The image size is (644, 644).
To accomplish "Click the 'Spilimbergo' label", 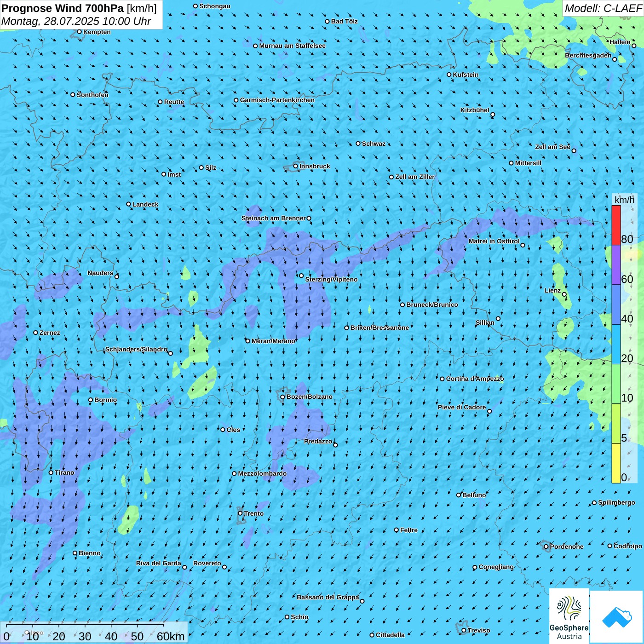I will 616,502.
